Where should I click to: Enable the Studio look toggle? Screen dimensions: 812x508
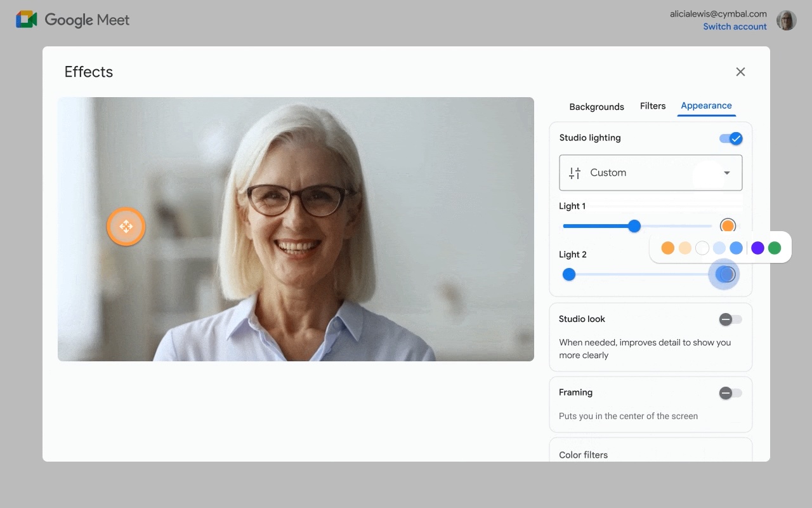click(730, 319)
